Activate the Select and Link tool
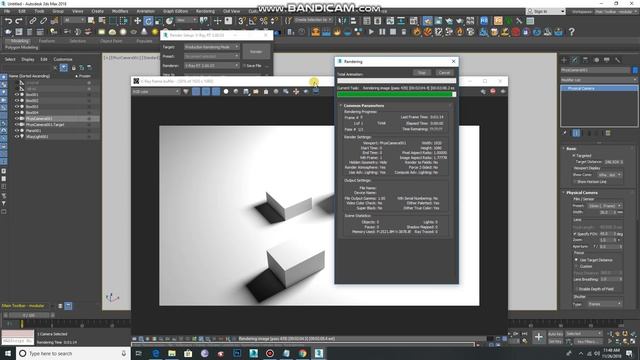This screenshot has width=640, height=360. pos(33,21)
